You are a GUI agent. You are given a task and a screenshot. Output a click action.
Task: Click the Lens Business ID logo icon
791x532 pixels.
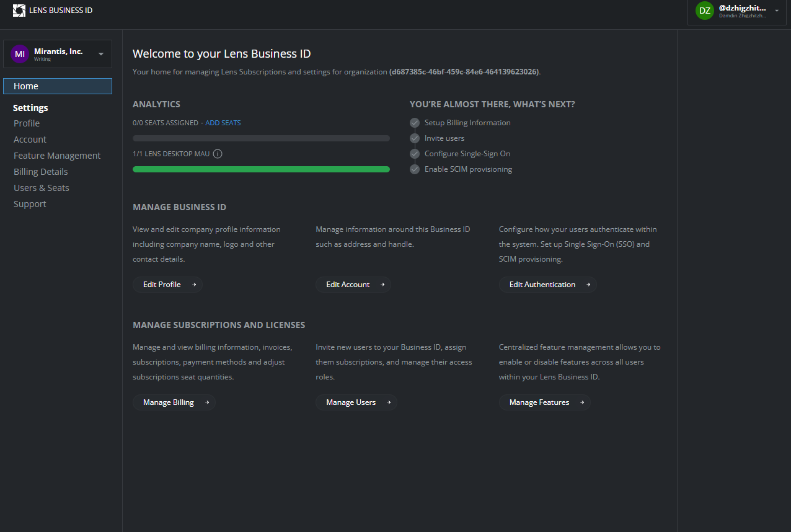coord(19,11)
